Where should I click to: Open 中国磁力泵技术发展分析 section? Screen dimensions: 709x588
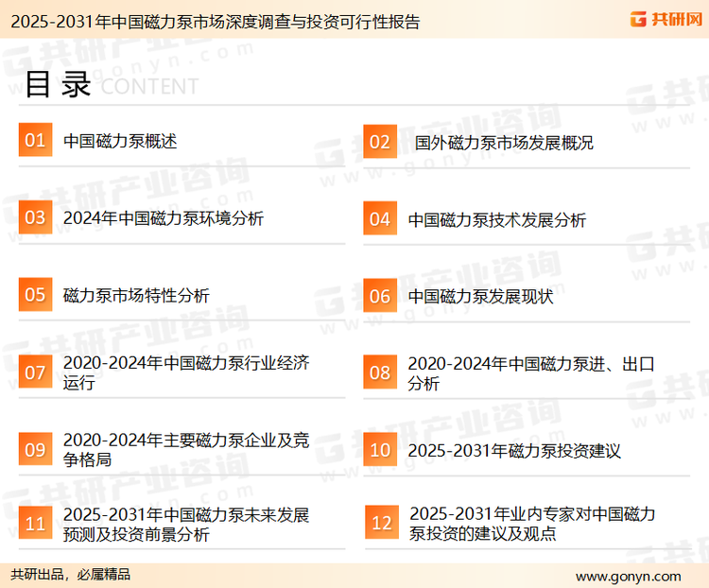click(496, 220)
